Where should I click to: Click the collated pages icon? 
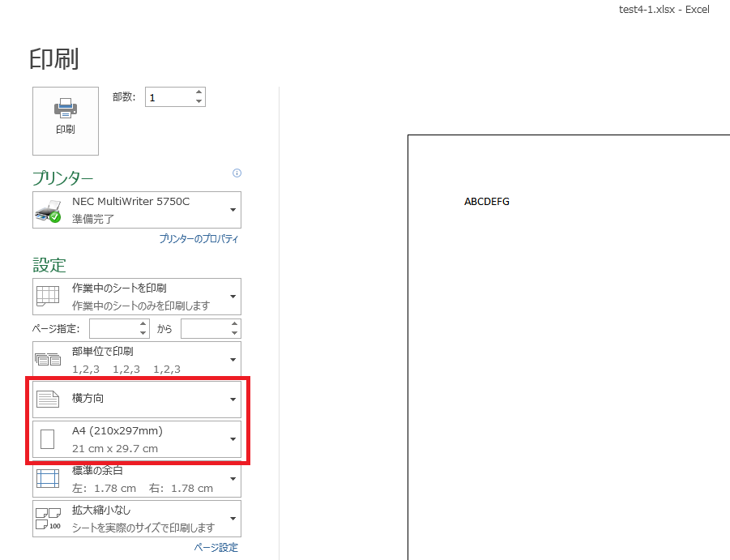tap(48, 359)
